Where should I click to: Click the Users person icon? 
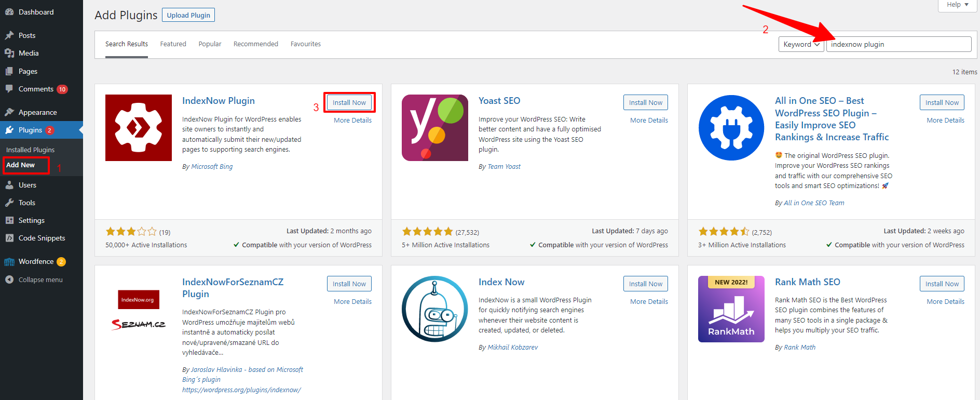click(9, 185)
